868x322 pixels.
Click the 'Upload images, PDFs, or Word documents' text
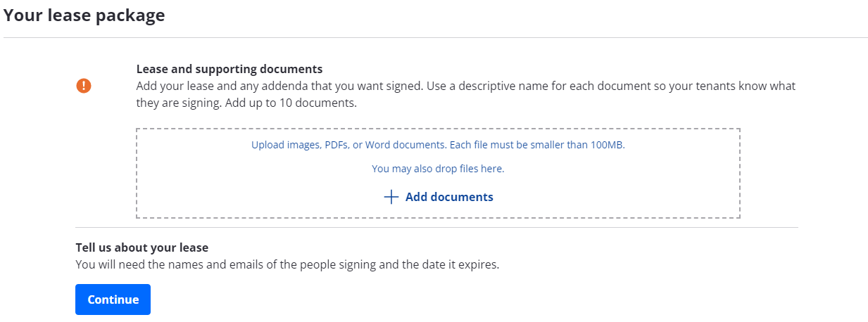pyautogui.click(x=348, y=146)
